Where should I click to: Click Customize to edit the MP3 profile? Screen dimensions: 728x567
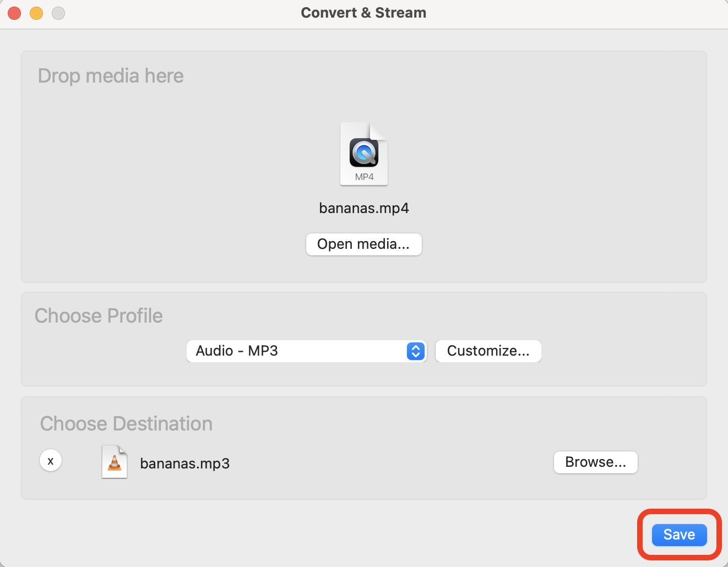pyautogui.click(x=488, y=351)
